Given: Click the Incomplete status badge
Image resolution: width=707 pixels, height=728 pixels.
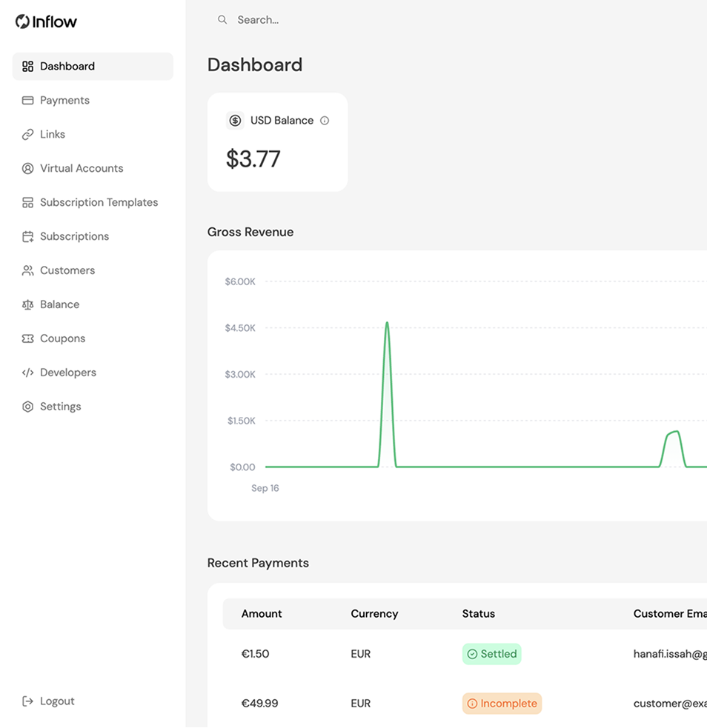Looking at the screenshot, I should click(x=502, y=704).
